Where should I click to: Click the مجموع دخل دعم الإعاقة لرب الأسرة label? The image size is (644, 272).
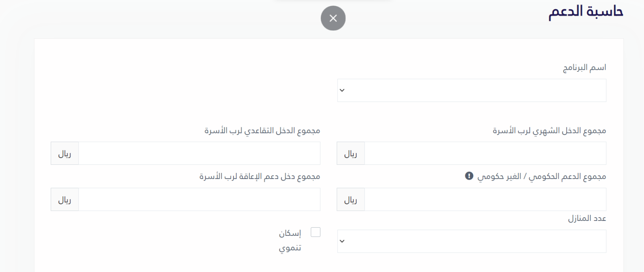coord(260,176)
